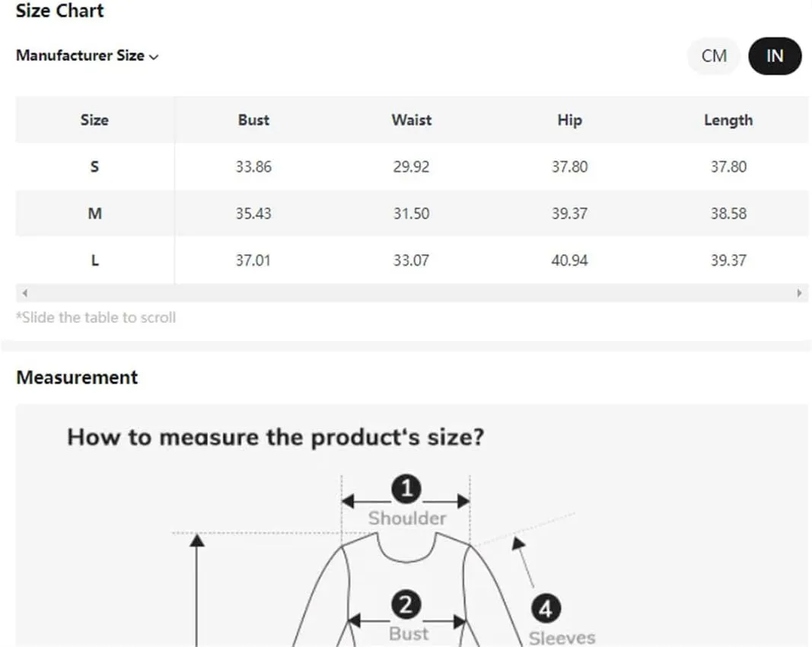Click the Length column header
Screen dimensions: 812x647
click(728, 120)
